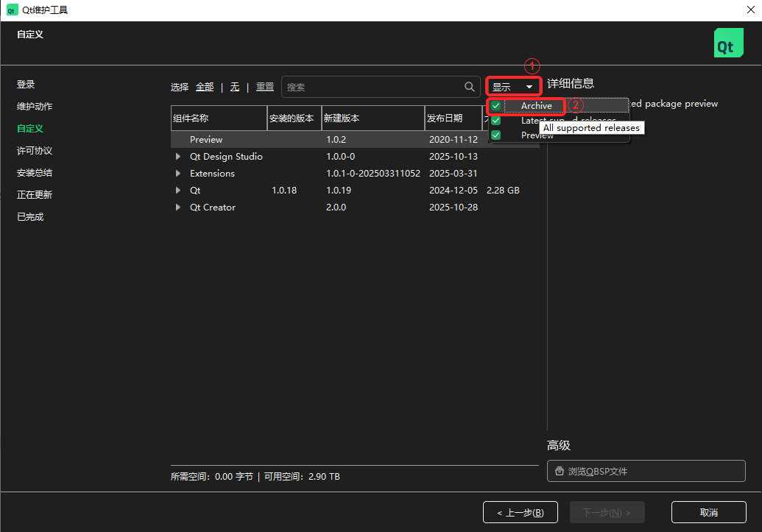762x532 pixels.
Task: Select the Preview row in component tree
Action: tap(355, 139)
